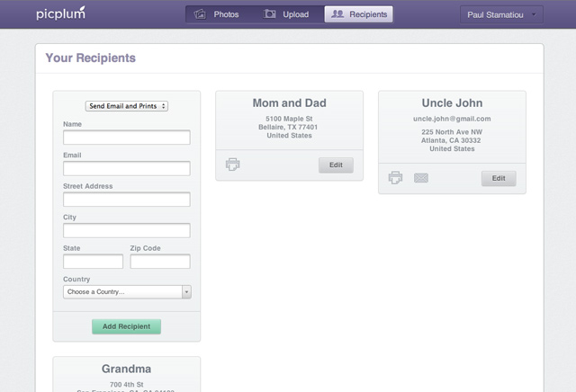Screen dimensions: 576x392
Task: Click the Uncle John card title
Action: (452, 103)
